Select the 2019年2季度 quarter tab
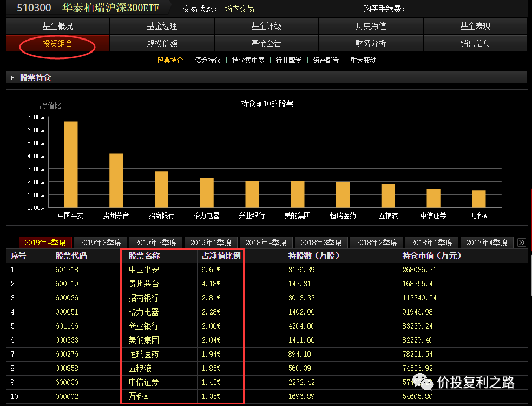This screenshot has height=406, width=532. pos(156,243)
